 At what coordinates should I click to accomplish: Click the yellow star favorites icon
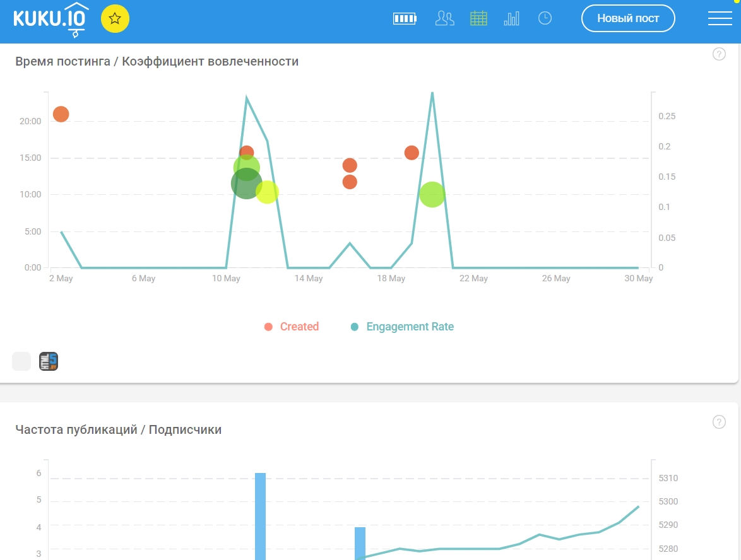click(x=115, y=18)
